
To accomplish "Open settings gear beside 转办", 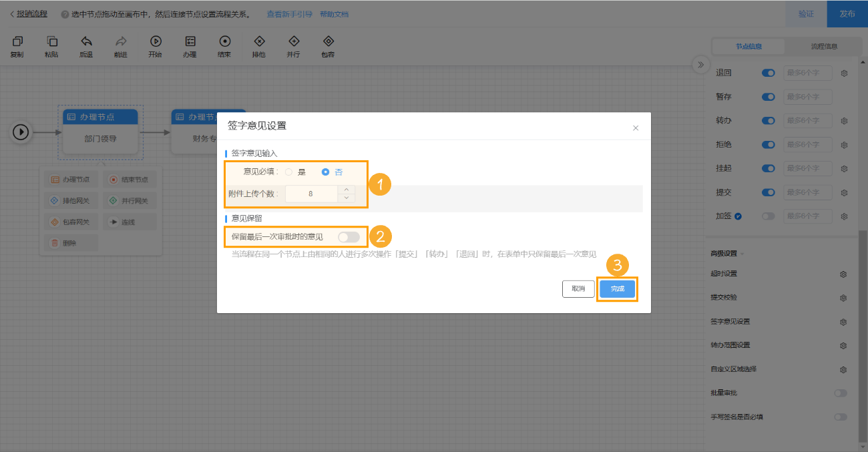I will click(843, 120).
